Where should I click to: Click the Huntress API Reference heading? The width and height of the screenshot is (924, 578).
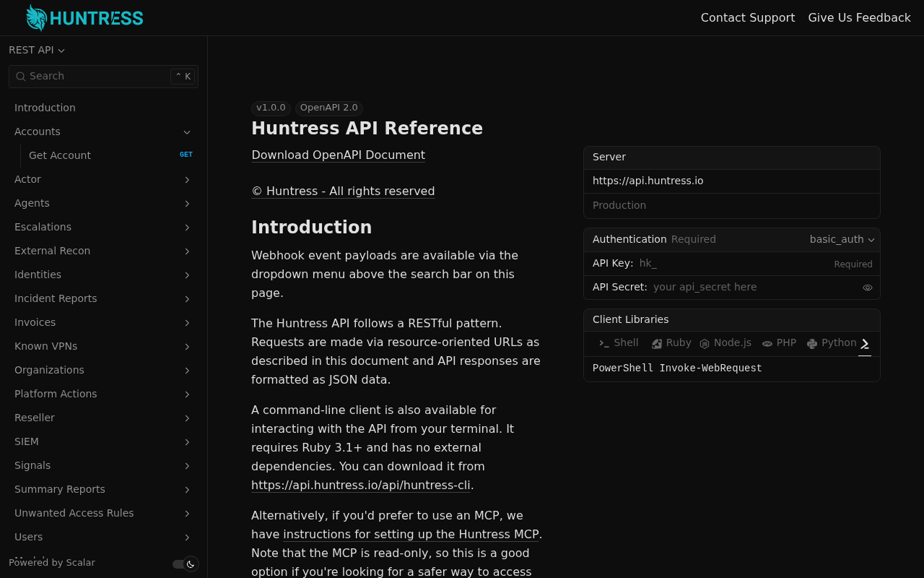coord(367,128)
